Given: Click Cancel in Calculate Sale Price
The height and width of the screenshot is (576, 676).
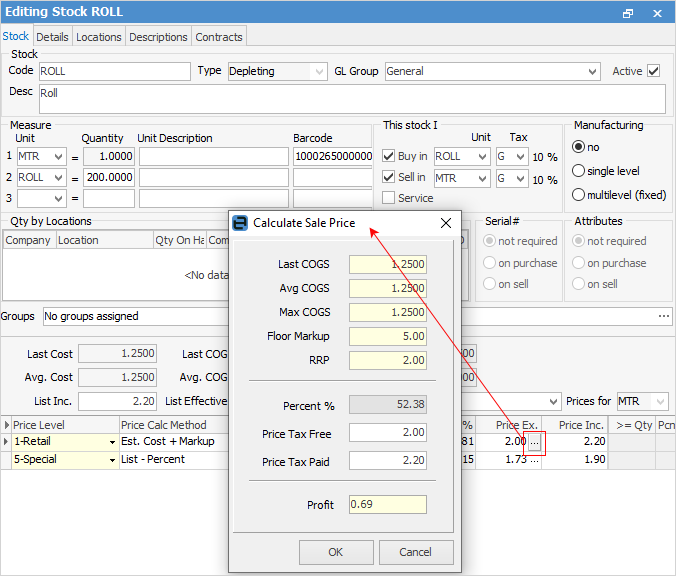Looking at the screenshot, I should [x=415, y=552].
